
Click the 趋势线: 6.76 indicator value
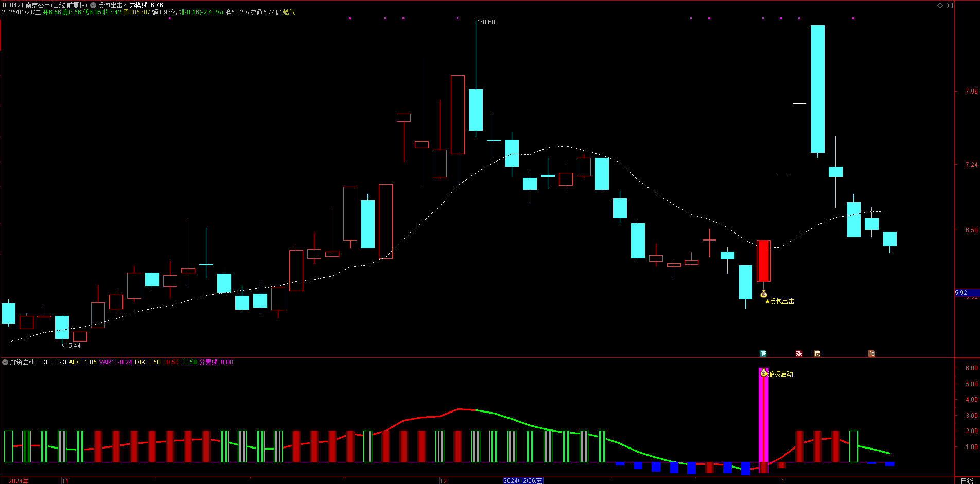(x=146, y=5)
